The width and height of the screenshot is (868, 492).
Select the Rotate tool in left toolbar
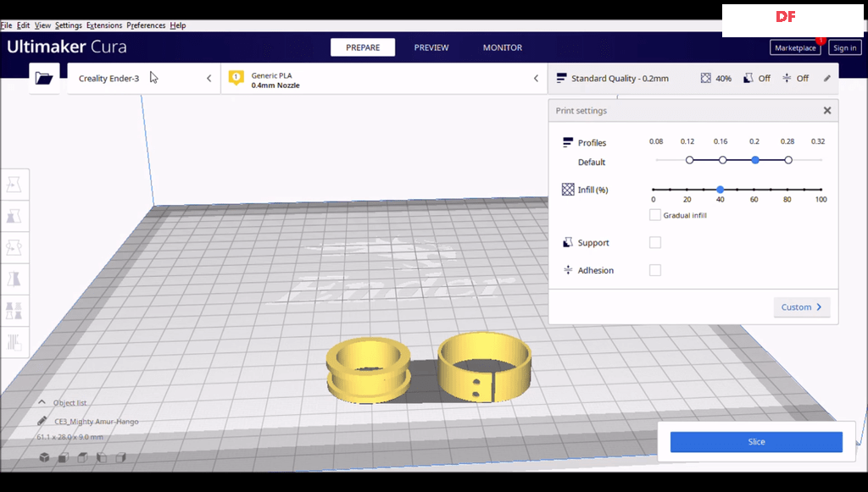(14, 247)
